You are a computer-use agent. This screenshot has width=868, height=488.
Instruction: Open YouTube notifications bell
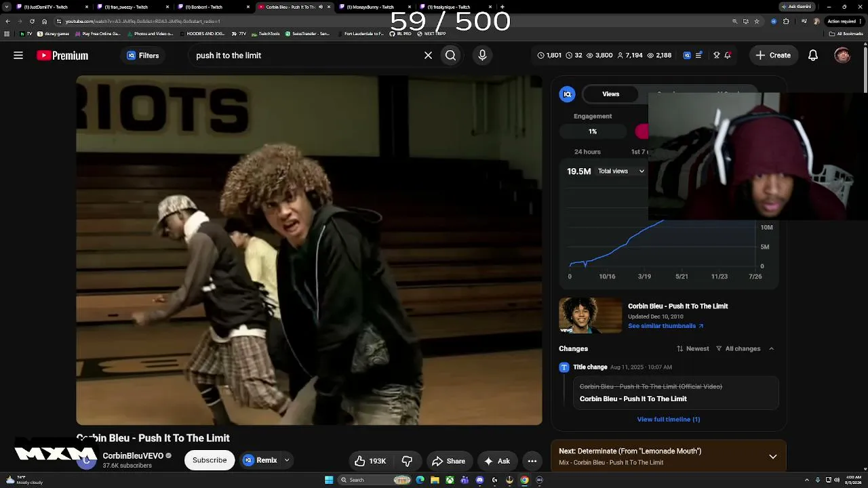812,56
